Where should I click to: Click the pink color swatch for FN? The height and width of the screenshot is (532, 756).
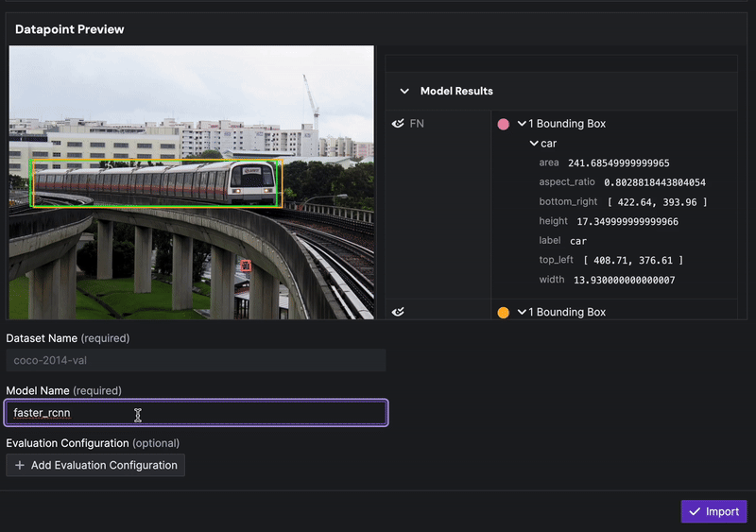tap(503, 124)
